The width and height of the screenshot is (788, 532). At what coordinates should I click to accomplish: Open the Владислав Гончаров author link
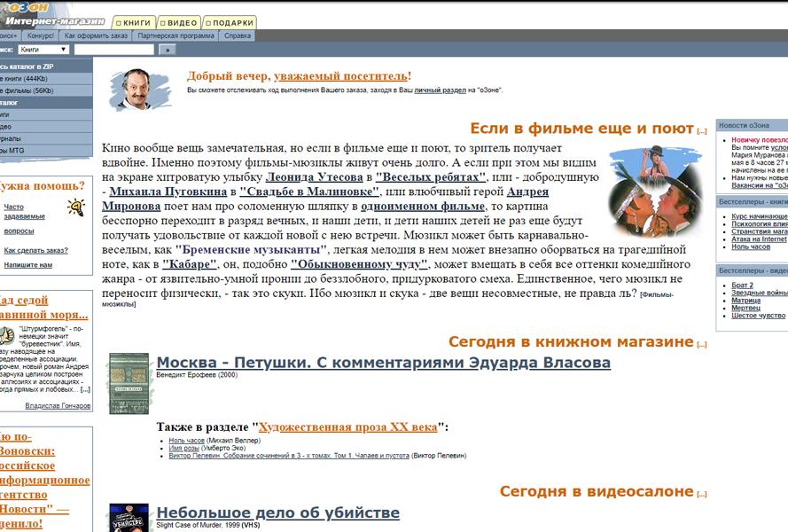click(x=58, y=406)
